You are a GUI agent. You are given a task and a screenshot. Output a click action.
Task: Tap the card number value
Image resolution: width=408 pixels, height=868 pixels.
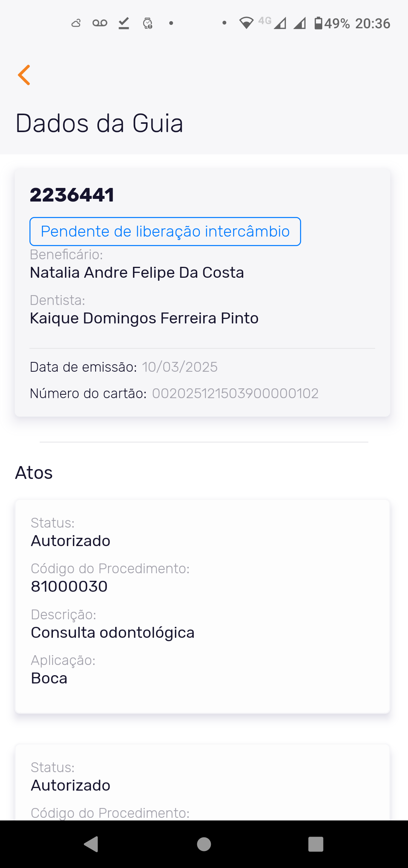pyautogui.click(x=235, y=393)
